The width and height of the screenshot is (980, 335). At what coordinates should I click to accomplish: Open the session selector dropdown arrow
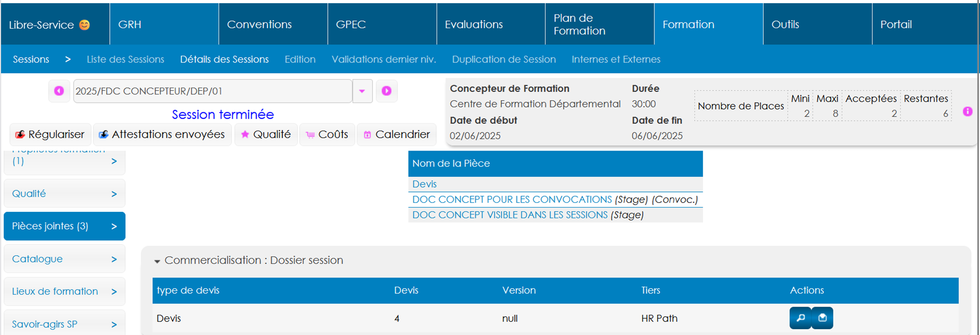(362, 91)
